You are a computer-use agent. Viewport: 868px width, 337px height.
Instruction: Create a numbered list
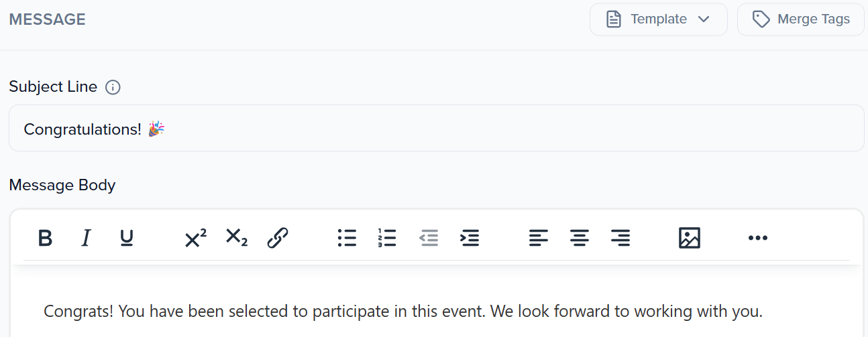click(387, 238)
